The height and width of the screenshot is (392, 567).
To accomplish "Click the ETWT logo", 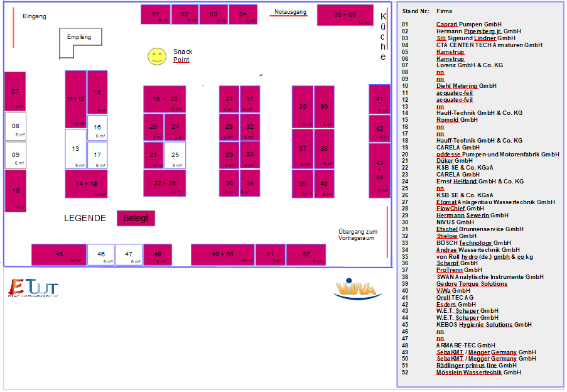I will (x=33, y=288).
